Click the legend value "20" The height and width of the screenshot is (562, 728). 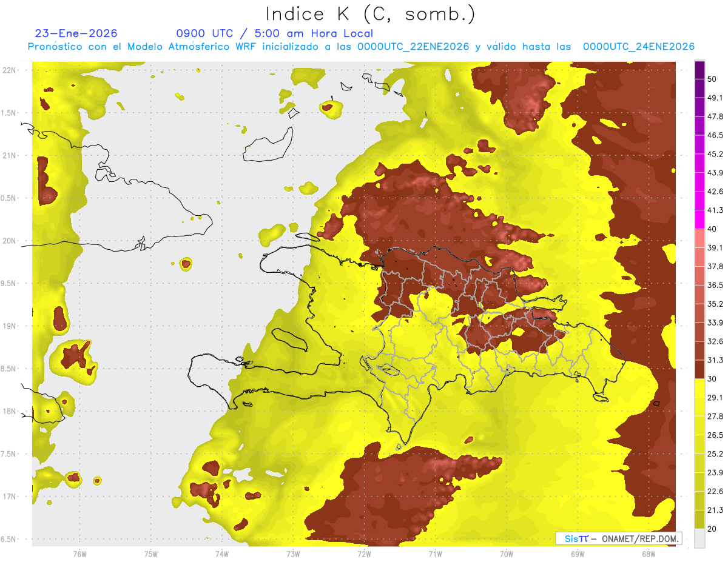712,529
